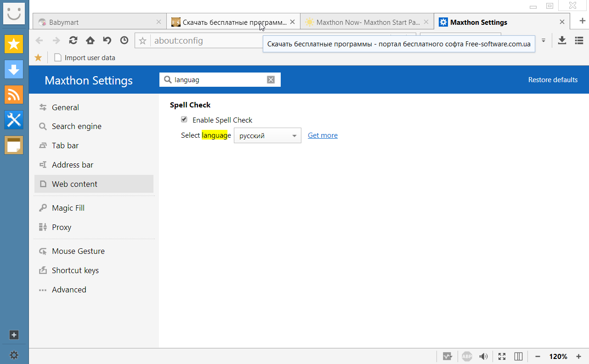Click the favorites bar star icon
This screenshot has height=364, width=589.
click(x=39, y=57)
